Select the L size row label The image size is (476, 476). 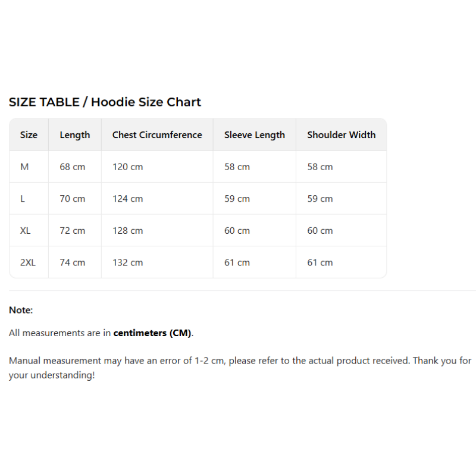coord(23,199)
